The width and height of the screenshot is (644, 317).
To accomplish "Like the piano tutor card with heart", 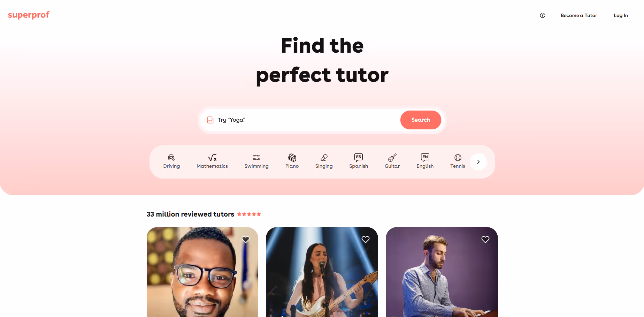I will [x=485, y=240].
